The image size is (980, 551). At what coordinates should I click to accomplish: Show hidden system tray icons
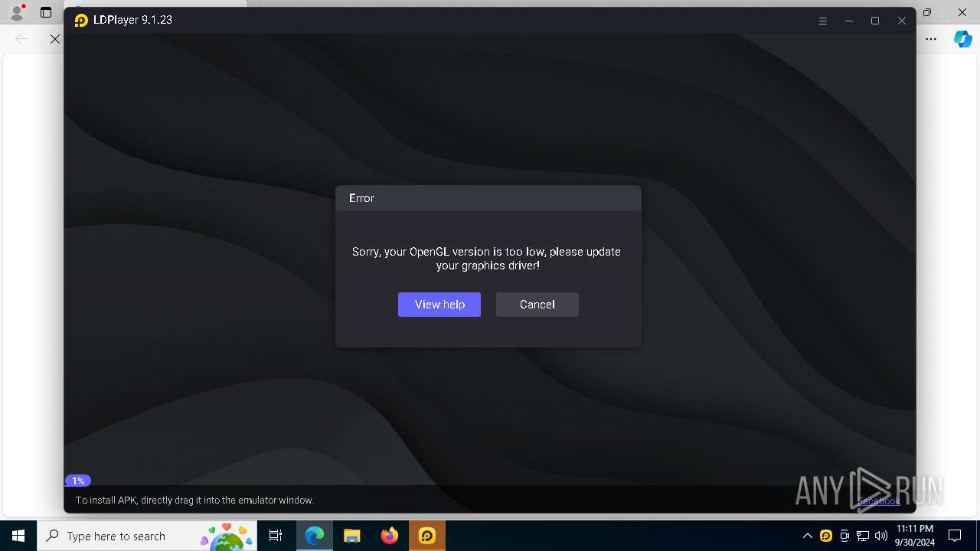click(x=808, y=536)
